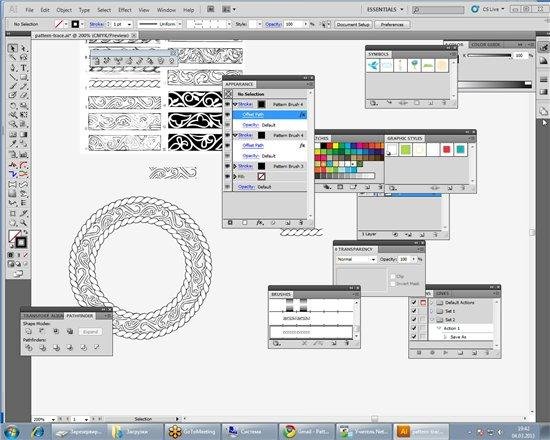Click Add New Effect fx icon in Appearance
The image size is (550, 440).
point(260,223)
